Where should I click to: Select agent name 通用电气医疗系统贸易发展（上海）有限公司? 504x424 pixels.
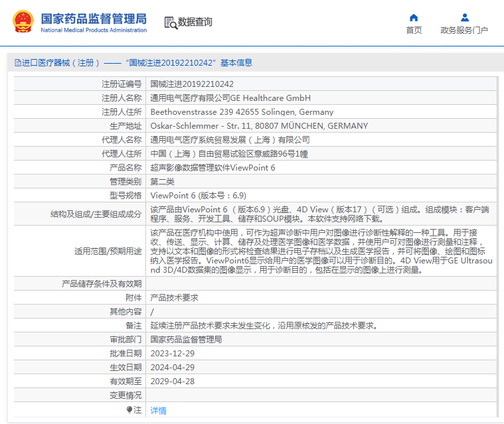230,140
